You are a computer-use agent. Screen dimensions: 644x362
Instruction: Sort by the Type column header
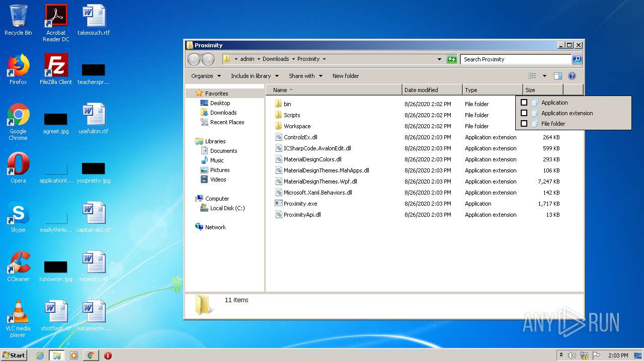pyautogui.click(x=493, y=90)
